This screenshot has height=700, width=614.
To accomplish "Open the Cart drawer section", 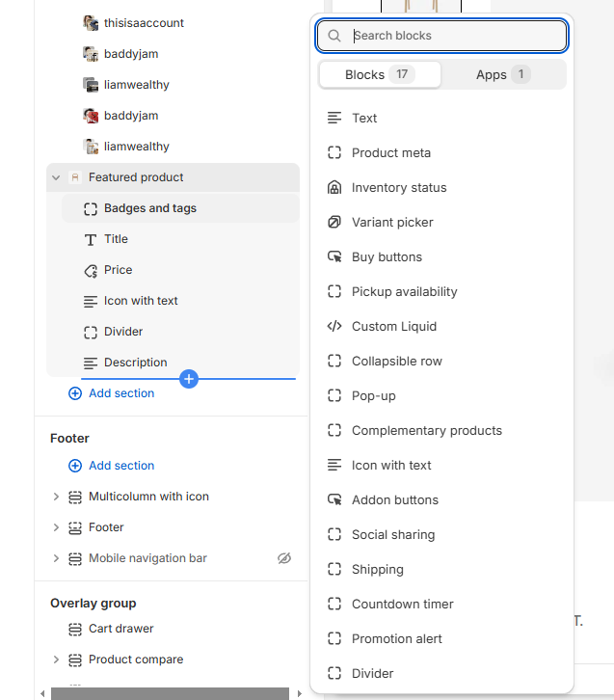I will point(174,629).
